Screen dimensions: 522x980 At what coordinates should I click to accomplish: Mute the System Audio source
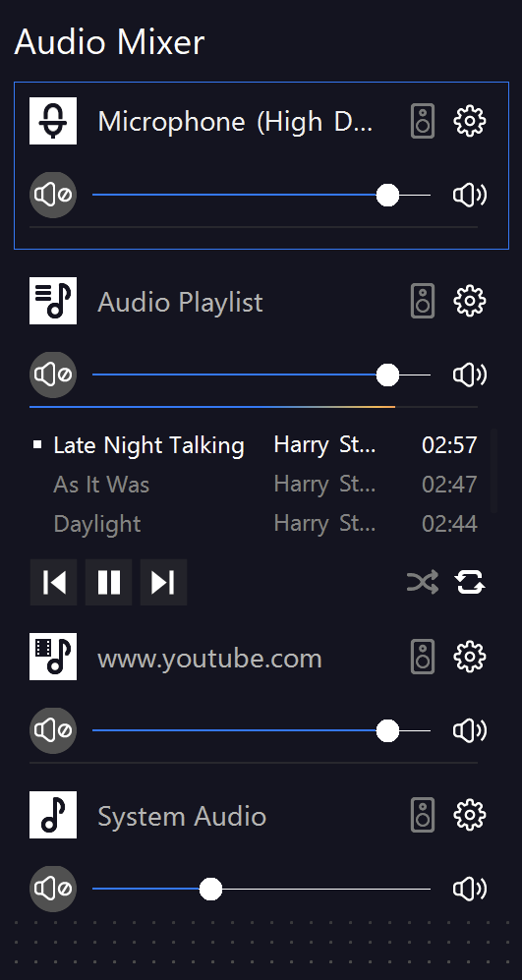coord(53,889)
